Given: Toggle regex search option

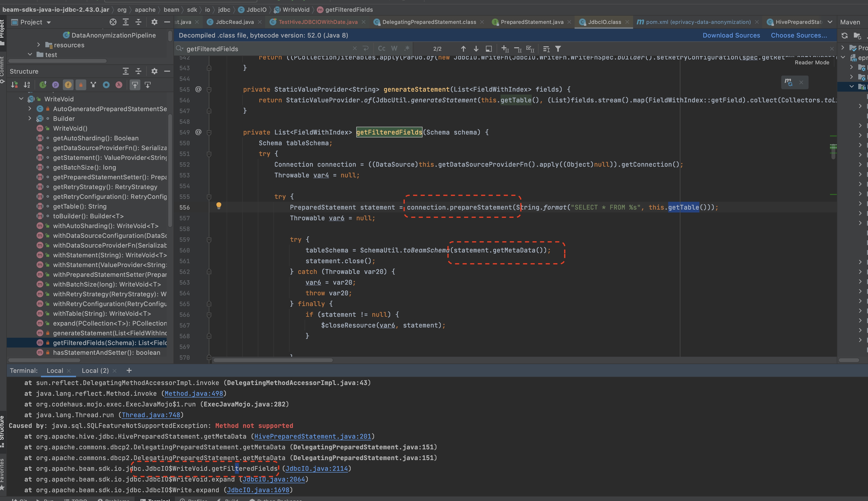Looking at the screenshot, I should (407, 48).
